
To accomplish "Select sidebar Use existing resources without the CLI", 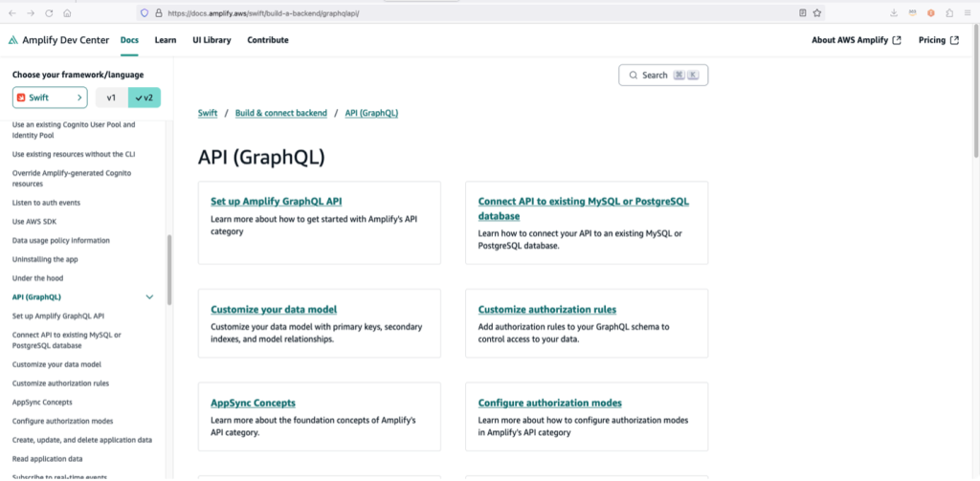I will tap(74, 154).
